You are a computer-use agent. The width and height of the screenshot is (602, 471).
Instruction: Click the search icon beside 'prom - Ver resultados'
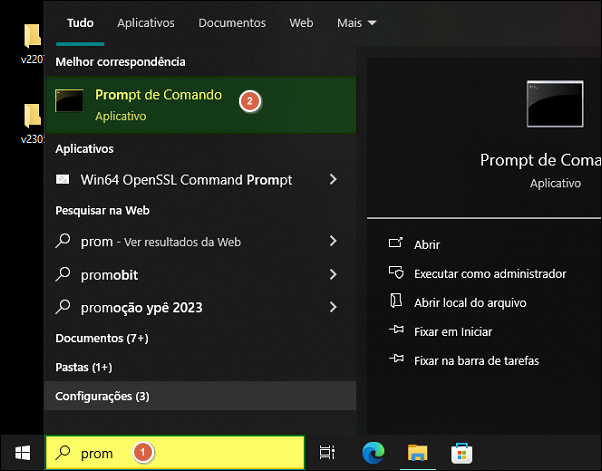tap(63, 241)
